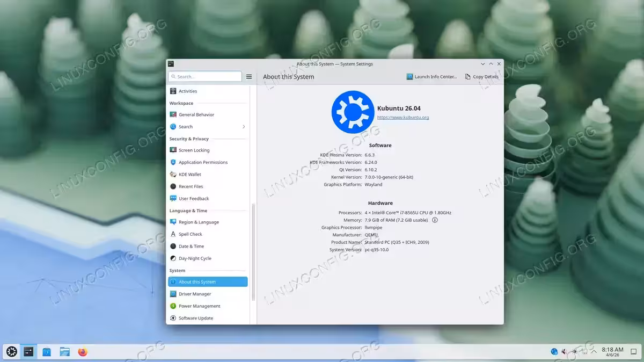
Task: Open User Feedback settings
Action: tap(208, 199)
